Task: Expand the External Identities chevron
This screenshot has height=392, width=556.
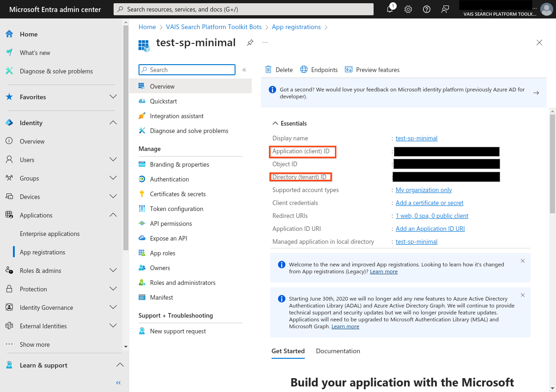Action: pyautogui.click(x=113, y=326)
